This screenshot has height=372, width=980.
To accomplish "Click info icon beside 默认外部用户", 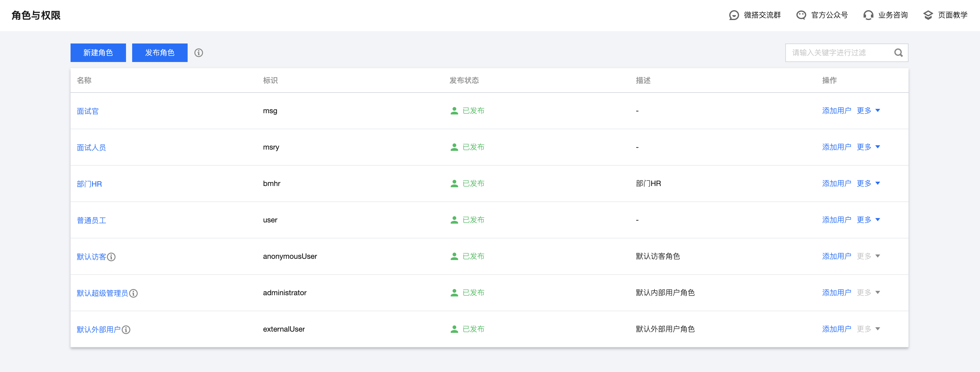I will click(126, 330).
